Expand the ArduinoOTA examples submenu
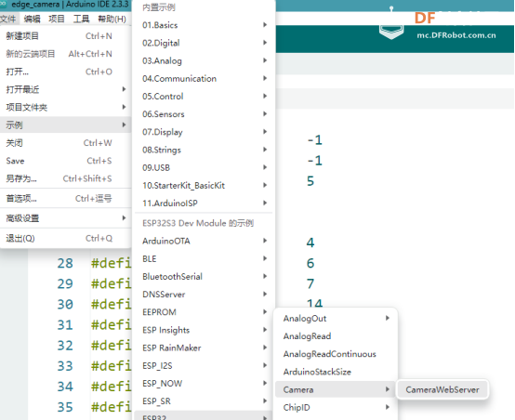Screen dimensions: 515x420 [x=204, y=241]
